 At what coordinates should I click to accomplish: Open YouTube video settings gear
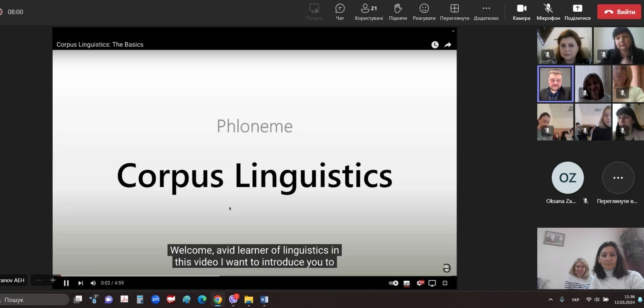[420, 283]
